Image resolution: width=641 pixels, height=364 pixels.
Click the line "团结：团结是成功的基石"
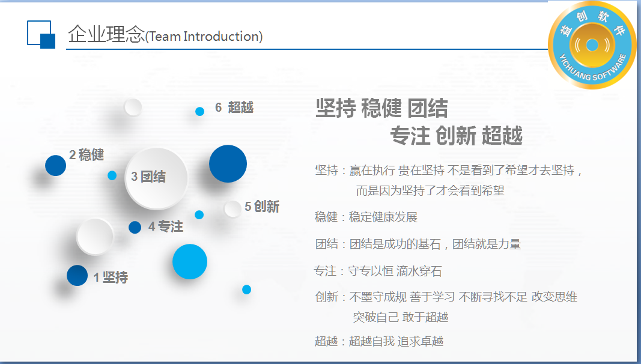(418, 244)
